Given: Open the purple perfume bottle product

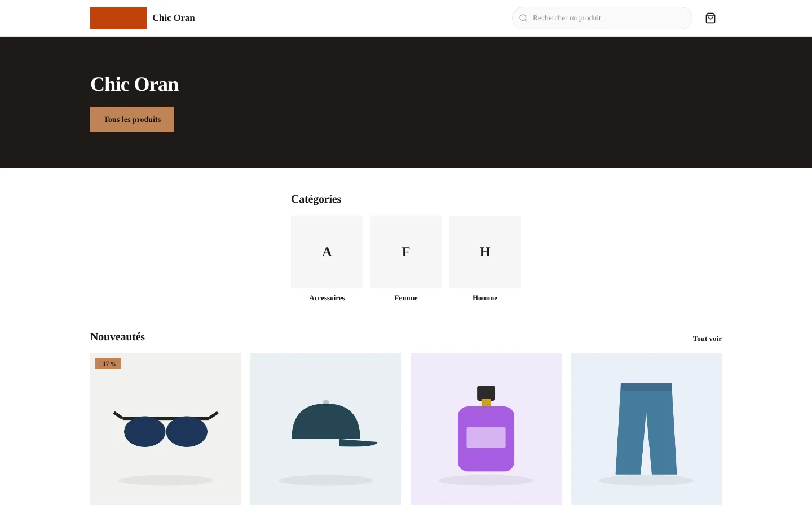Looking at the screenshot, I should coord(486,429).
